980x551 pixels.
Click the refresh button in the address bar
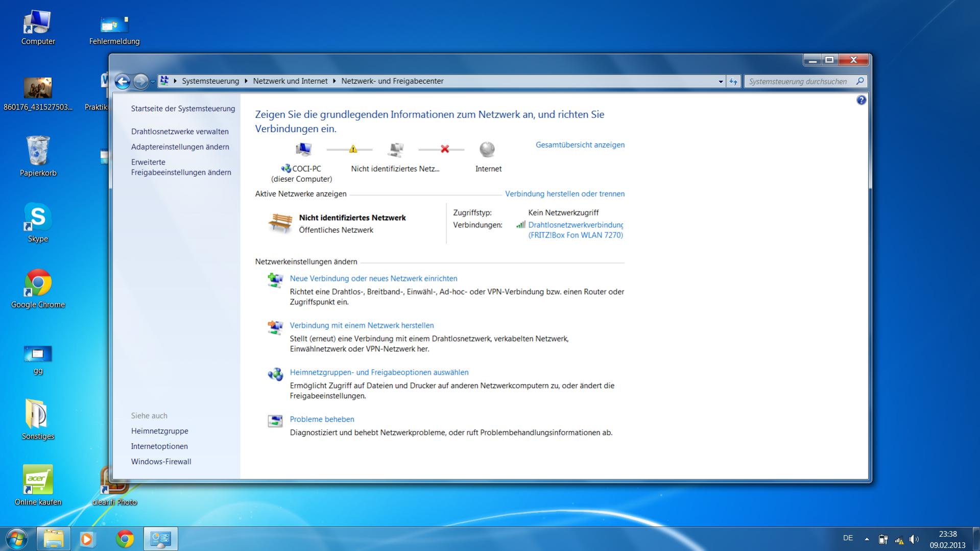pos(733,81)
